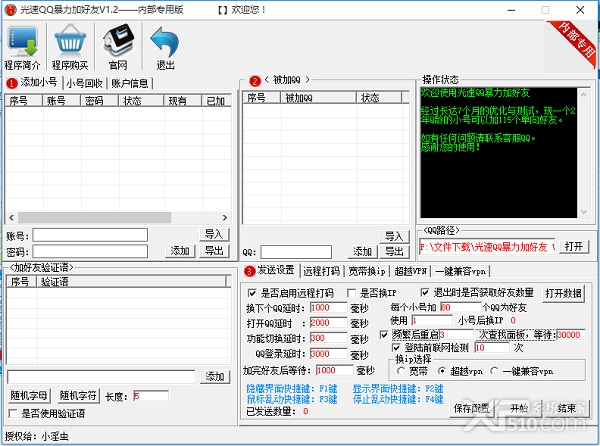The width and height of the screenshot is (600, 446).
Task: Click 添加 button for verification message
Action: (215, 376)
